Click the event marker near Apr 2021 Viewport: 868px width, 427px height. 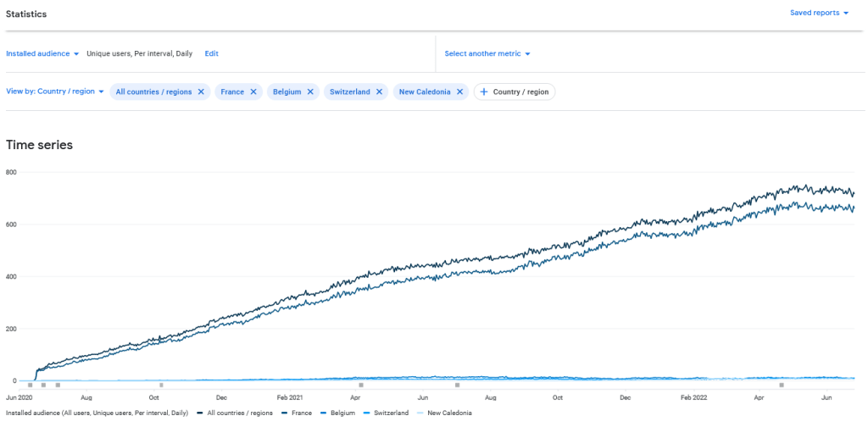(360, 385)
